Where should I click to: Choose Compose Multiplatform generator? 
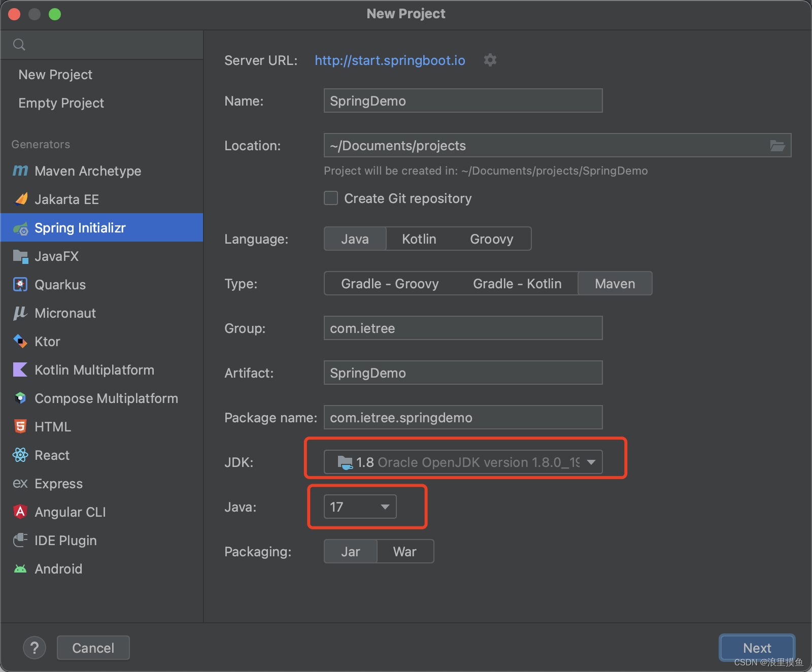tap(106, 398)
